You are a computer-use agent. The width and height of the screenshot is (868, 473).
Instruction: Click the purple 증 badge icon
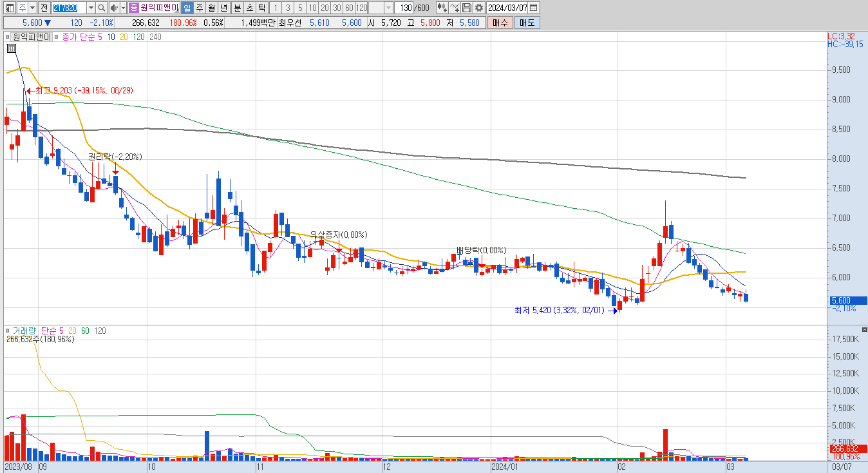click(133, 8)
